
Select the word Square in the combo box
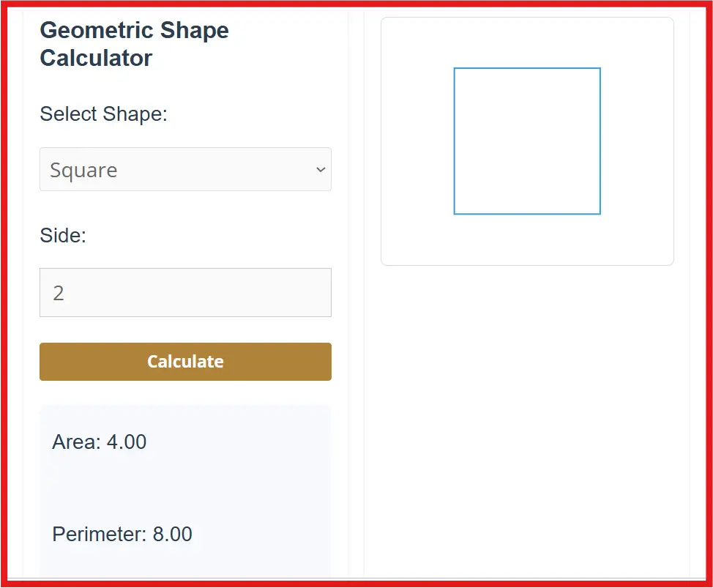pyautogui.click(x=83, y=169)
